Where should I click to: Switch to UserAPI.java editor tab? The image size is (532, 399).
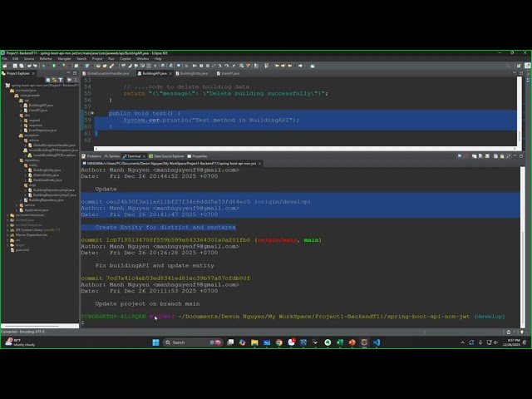coord(229,73)
